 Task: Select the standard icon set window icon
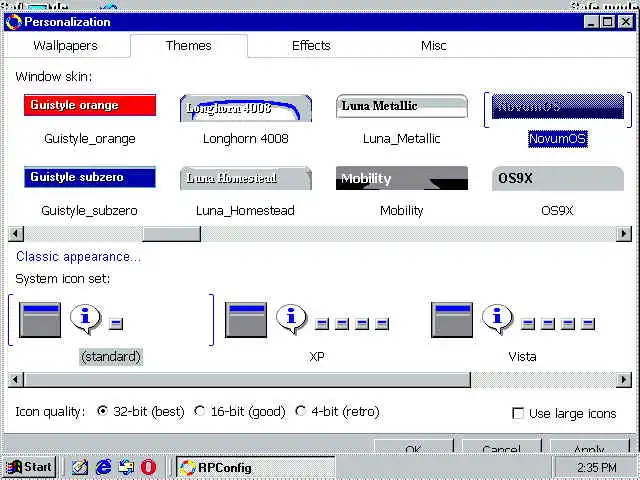(x=40, y=320)
